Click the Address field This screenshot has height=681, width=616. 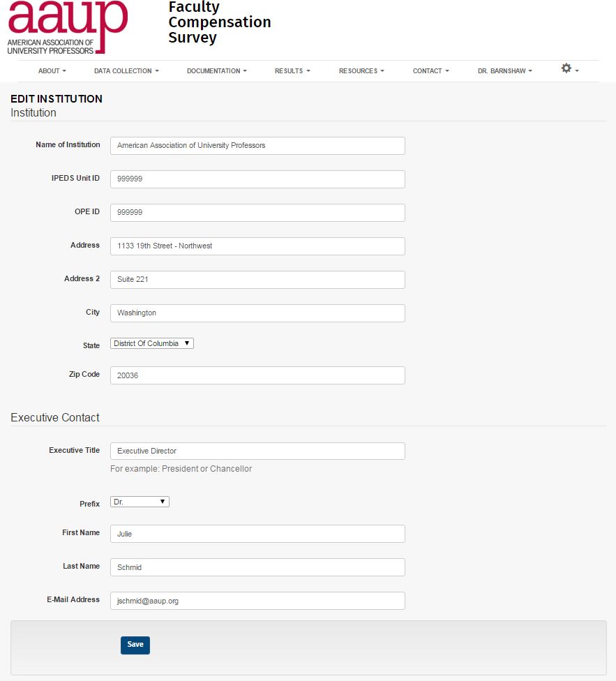[x=257, y=246]
